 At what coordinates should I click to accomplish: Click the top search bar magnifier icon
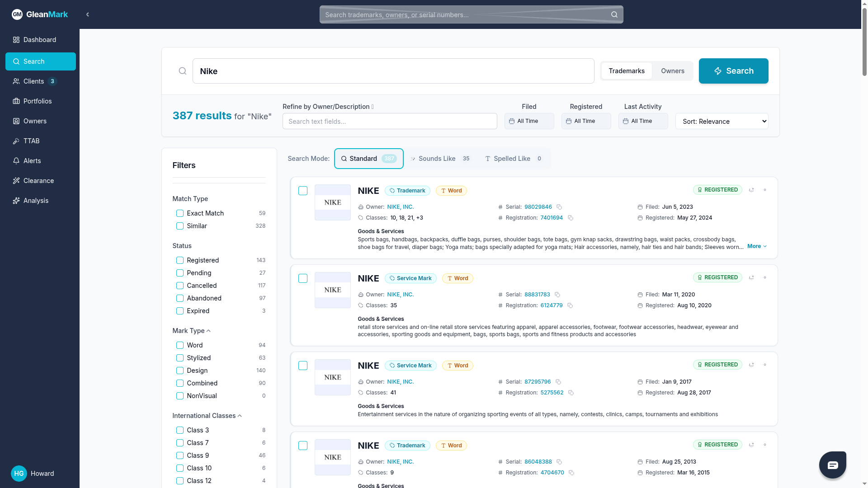(614, 14)
